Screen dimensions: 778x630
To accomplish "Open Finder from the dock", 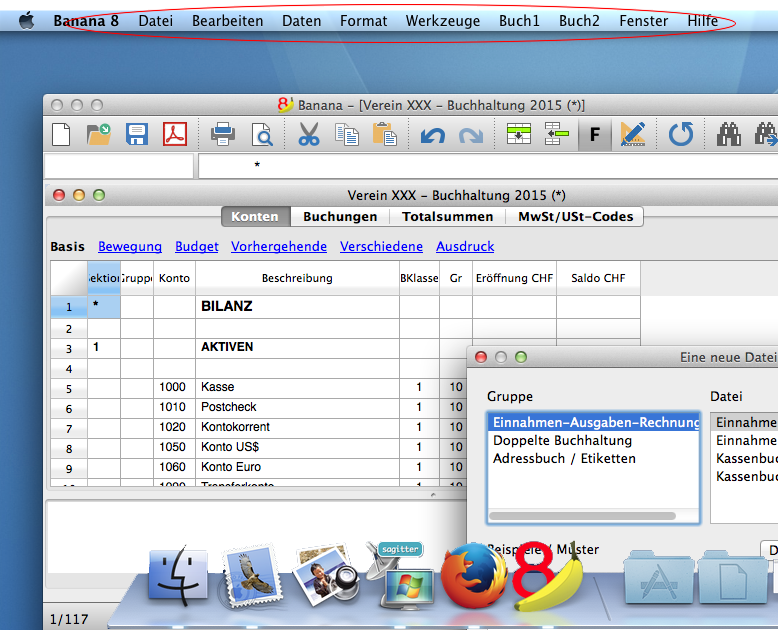I will pos(178,575).
